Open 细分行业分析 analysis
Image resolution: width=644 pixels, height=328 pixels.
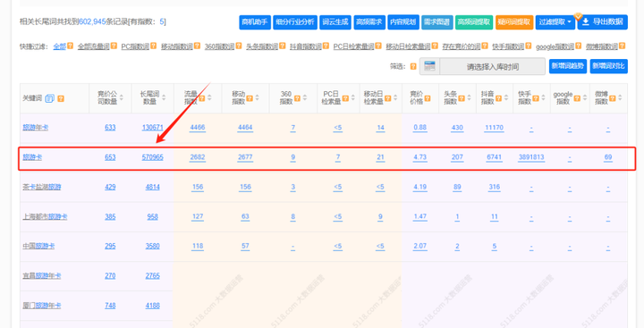pyautogui.click(x=295, y=22)
